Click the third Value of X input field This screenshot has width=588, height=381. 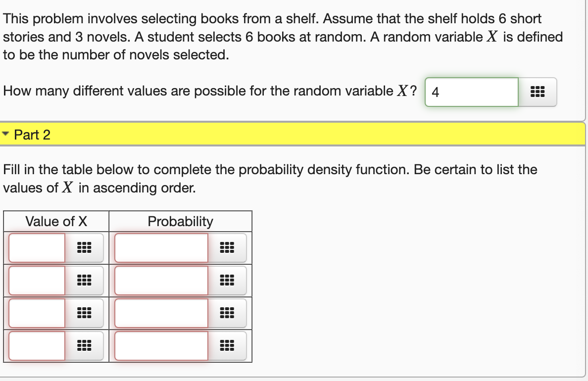(36, 313)
